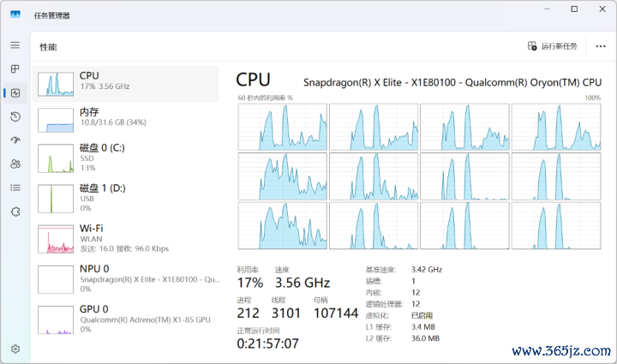
Task: Open Startup apps page icon
Action: pyautogui.click(x=15, y=140)
